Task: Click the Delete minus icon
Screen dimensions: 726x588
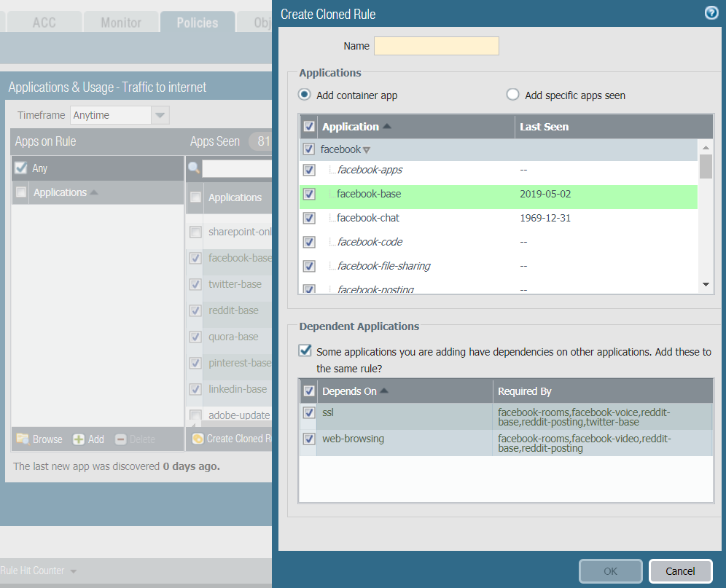Action: (121, 439)
